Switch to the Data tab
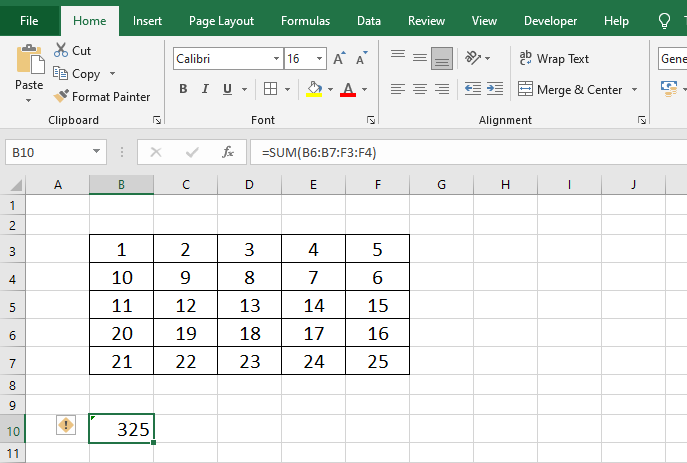687x463 pixels. point(368,21)
